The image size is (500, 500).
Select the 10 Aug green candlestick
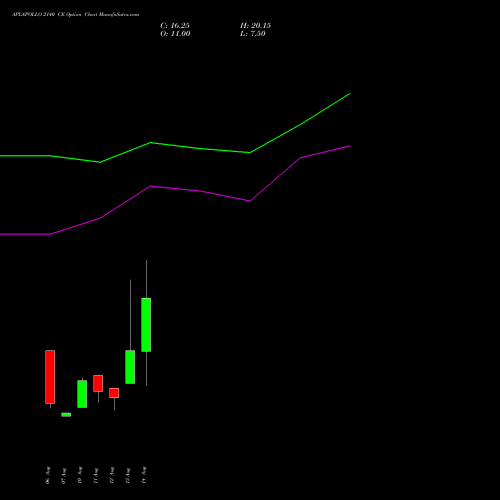82,394
